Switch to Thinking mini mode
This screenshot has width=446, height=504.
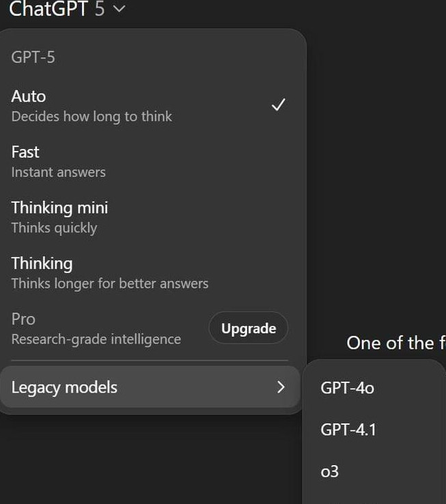(59, 208)
